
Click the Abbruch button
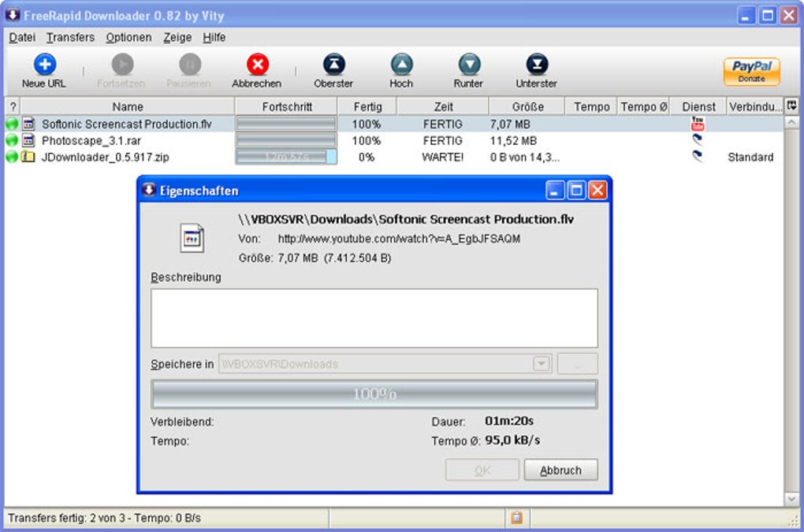pos(561,470)
